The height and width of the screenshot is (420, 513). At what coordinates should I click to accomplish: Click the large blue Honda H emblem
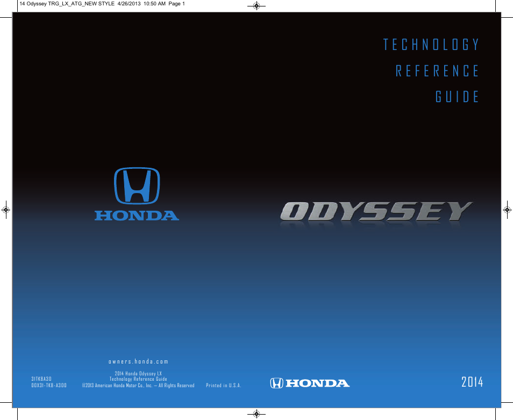click(137, 186)
